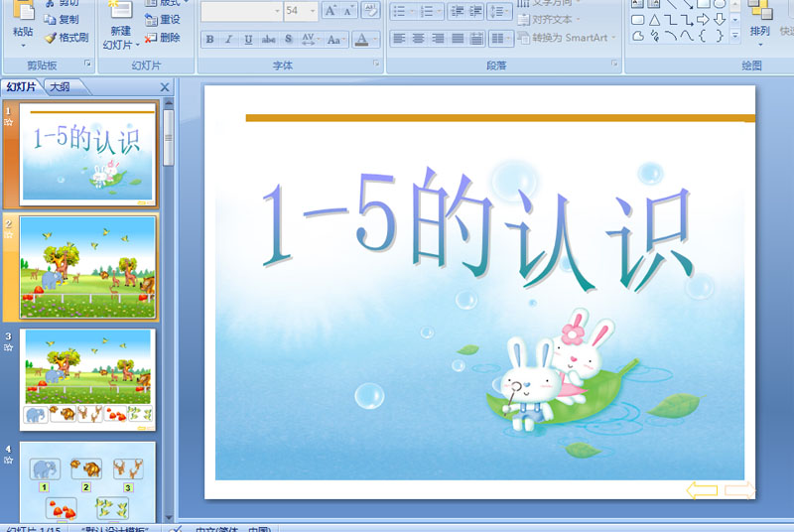794x532 pixels.
Task: Toggle text shadow S button
Action: [x=288, y=39]
